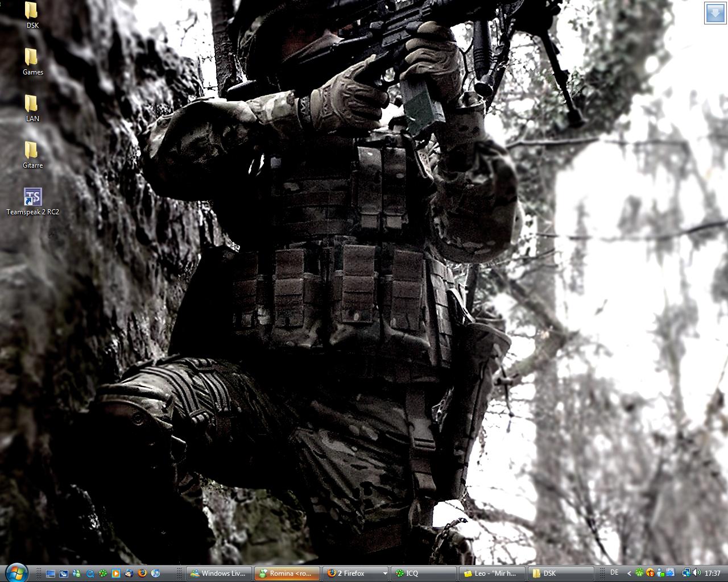
Task: Launch ICQ from the Quick Launch flower icon
Action: [x=103, y=573]
